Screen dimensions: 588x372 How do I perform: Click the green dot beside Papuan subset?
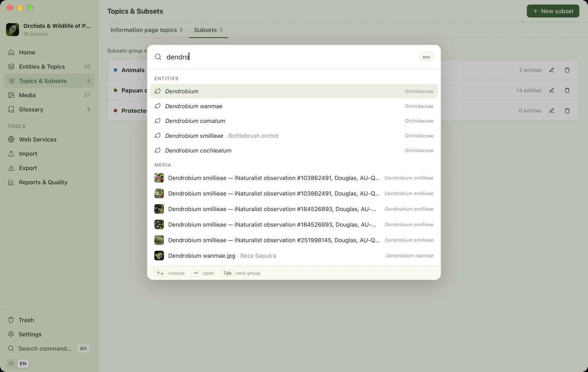coord(115,90)
